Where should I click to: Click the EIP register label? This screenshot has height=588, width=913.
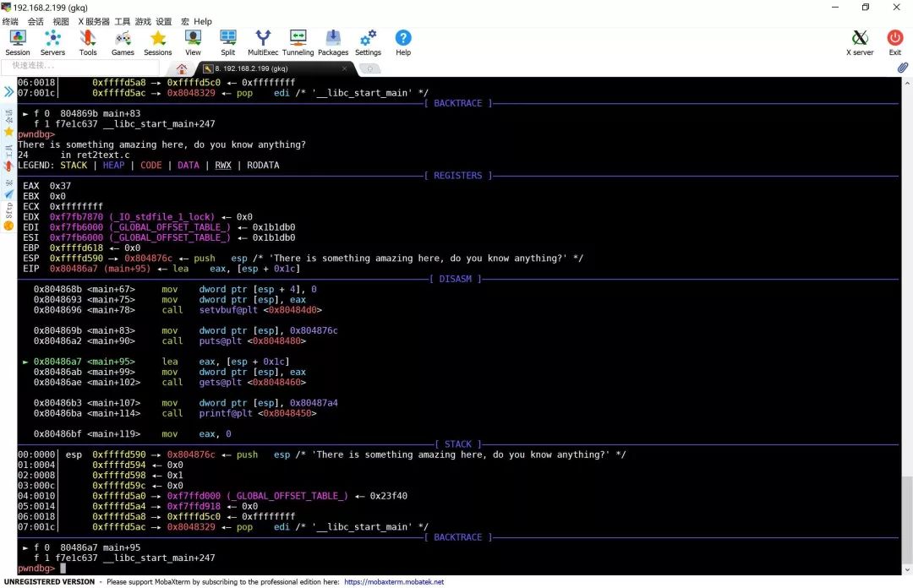pyautogui.click(x=31, y=269)
